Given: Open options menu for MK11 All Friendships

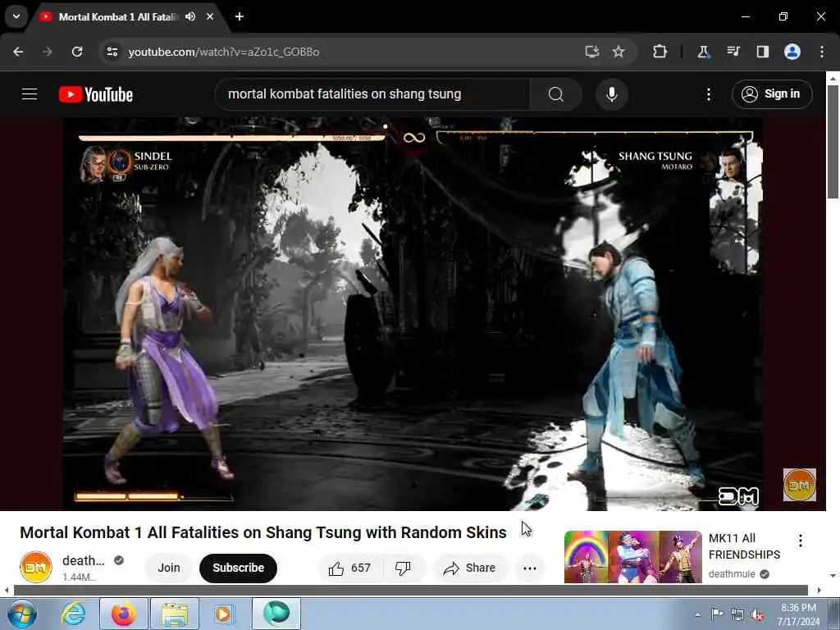Looking at the screenshot, I should (x=801, y=541).
